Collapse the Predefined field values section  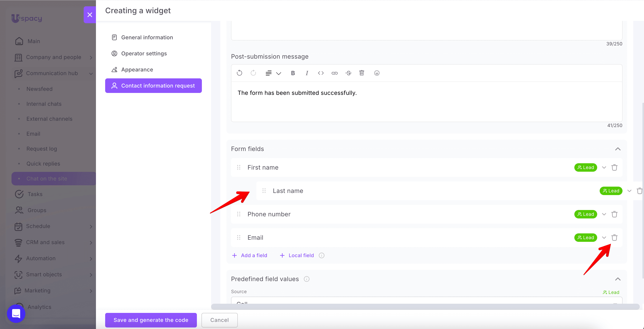[x=618, y=279]
